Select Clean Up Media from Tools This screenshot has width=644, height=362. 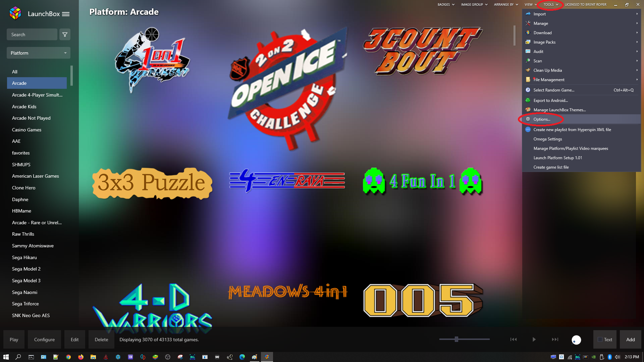pyautogui.click(x=548, y=70)
